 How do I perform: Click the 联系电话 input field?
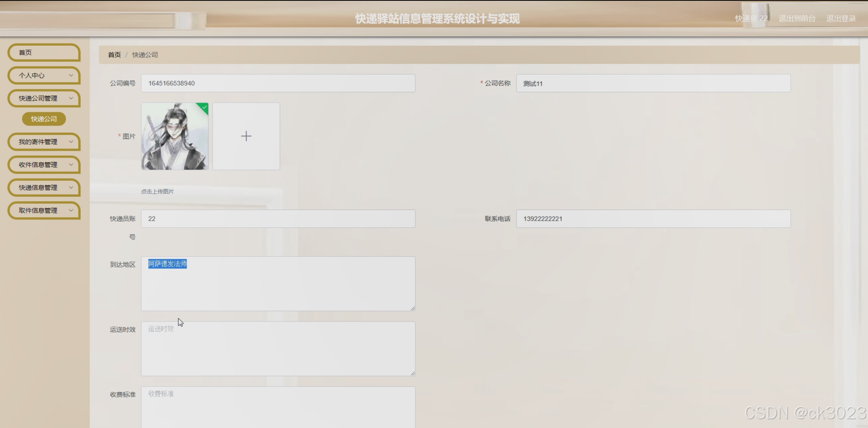coord(653,219)
